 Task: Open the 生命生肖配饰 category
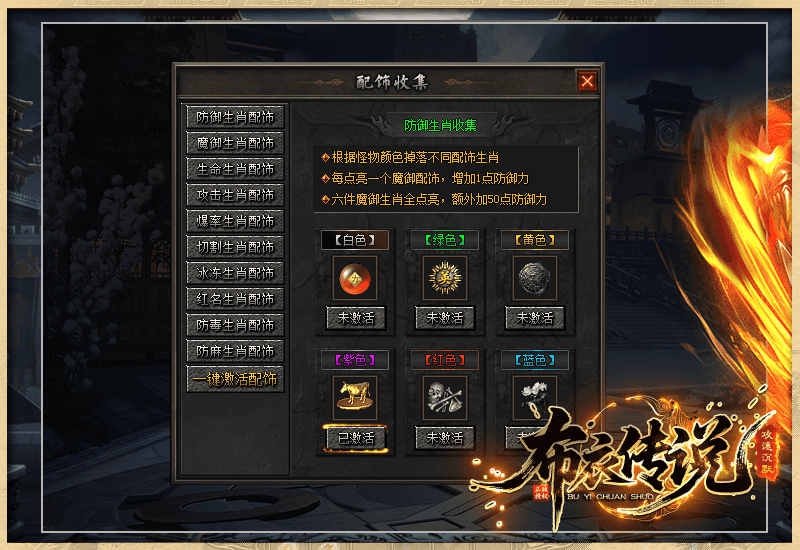point(235,169)
